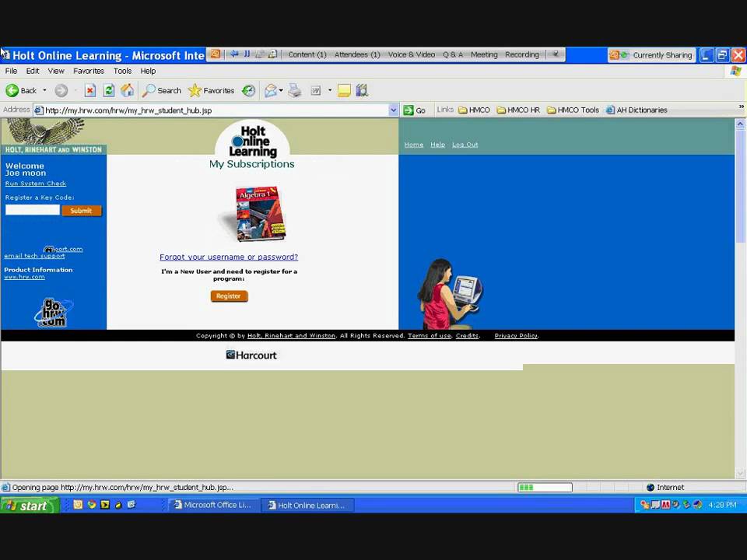Open the www.hrw.com product link
The image size is (747, 560).
pos(24,277)
